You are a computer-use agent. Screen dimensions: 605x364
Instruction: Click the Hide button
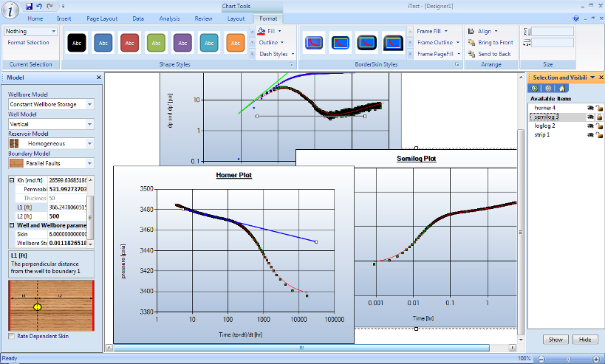click(x=585, y=340)
